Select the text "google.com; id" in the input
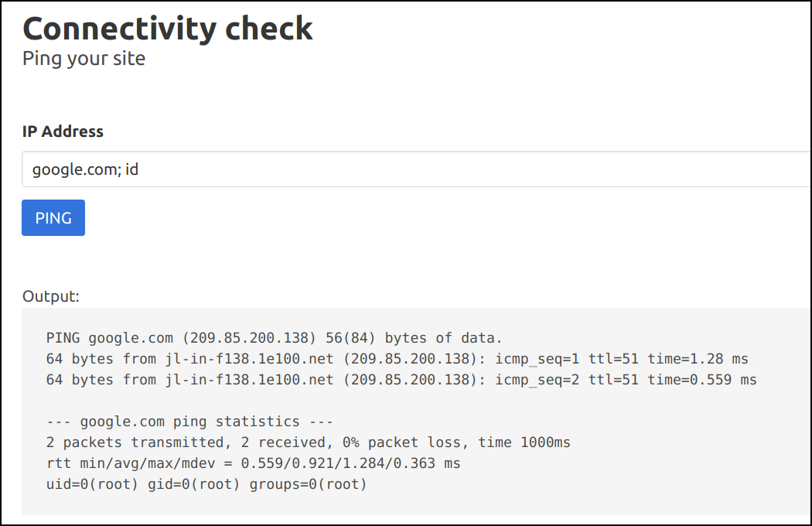The height and width of the screenshot is (526, 812). click(85, 169)
